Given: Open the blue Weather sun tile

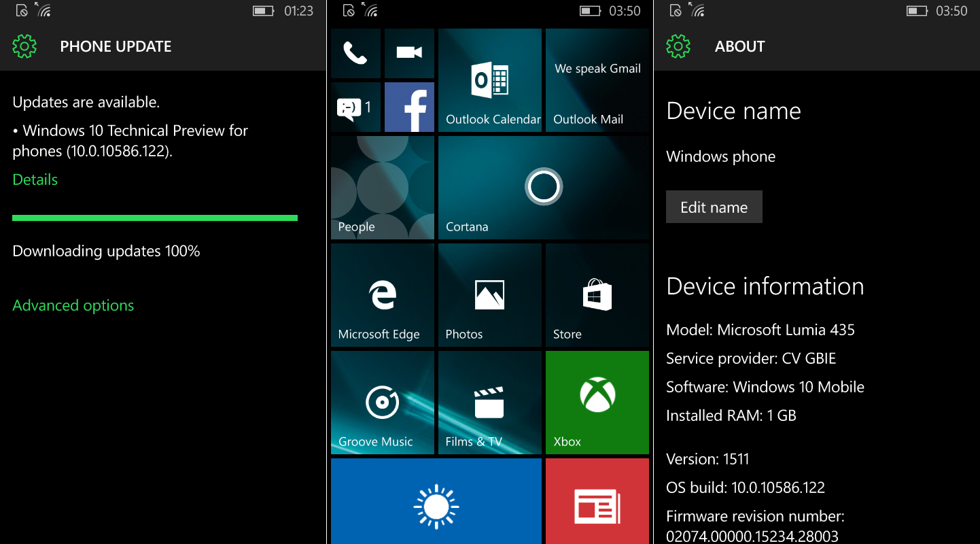Looking at the screenshot, I should [436, 501].
